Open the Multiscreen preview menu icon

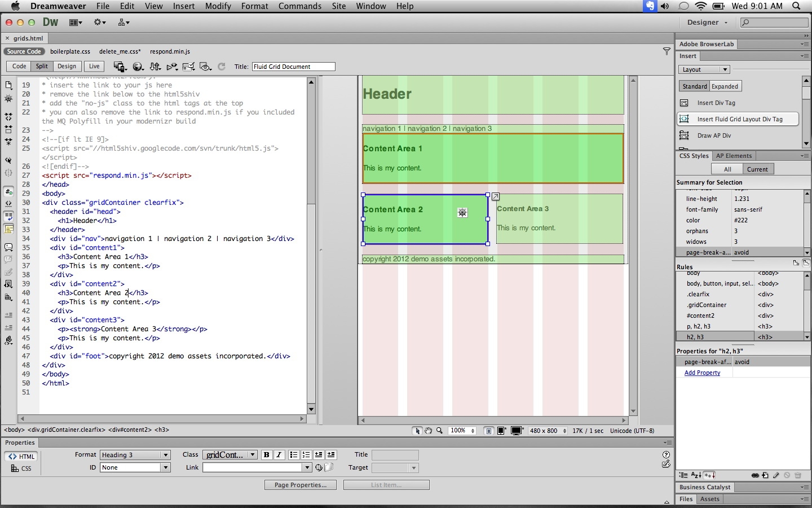(x=120, y=67)
